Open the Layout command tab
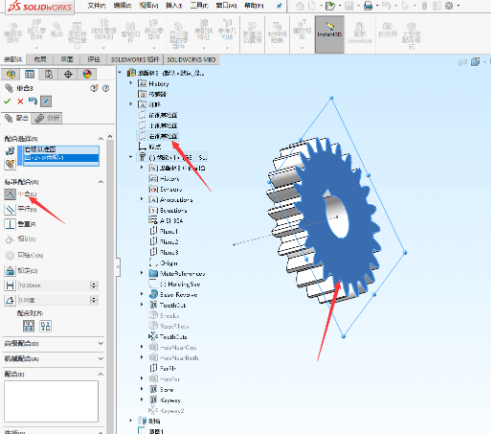Screen dimensions: 491x448 tap(40, 59)
